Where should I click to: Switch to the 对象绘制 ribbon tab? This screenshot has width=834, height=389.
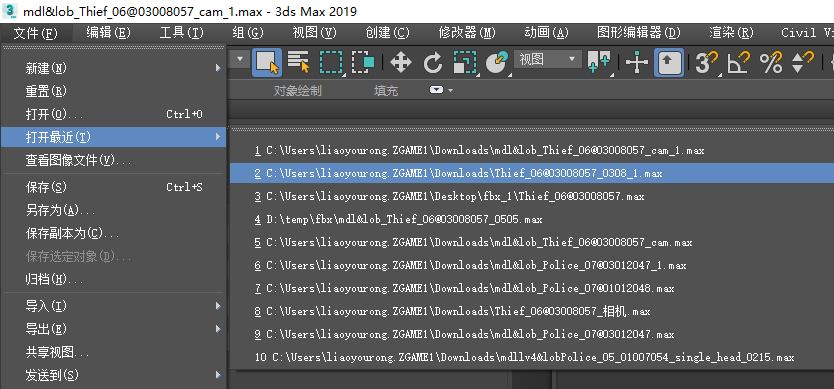[297, 91]
